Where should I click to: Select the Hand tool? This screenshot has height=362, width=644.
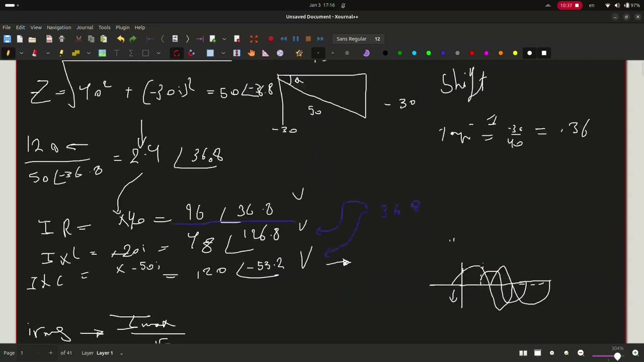point(251,53)
